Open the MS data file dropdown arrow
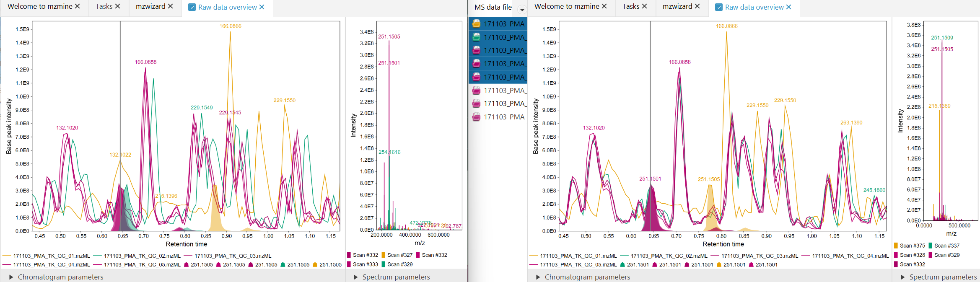 point(522,9)
